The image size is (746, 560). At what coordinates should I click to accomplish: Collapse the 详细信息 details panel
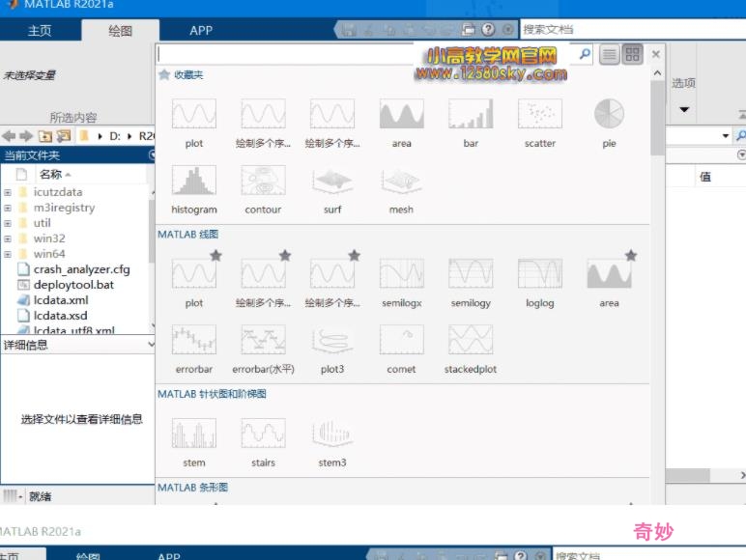(151, 344)
